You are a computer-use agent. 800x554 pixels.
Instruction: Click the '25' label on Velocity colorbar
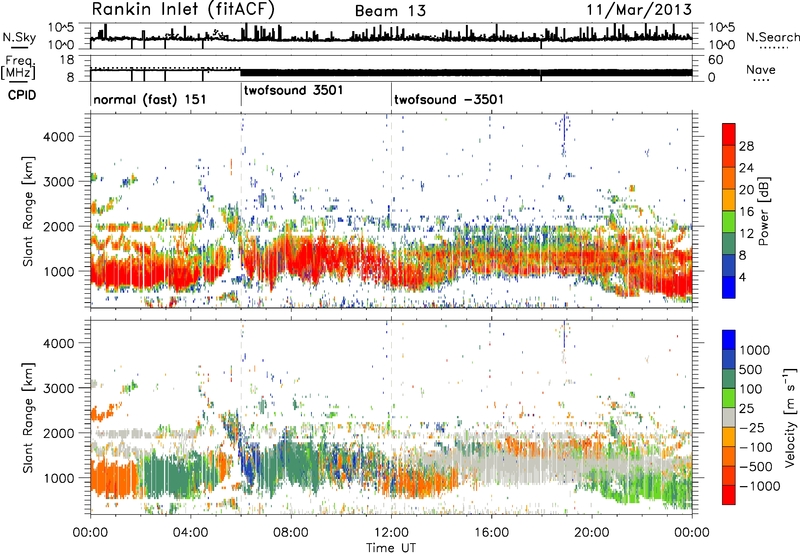pyautogui.click(x=746, y=409)
